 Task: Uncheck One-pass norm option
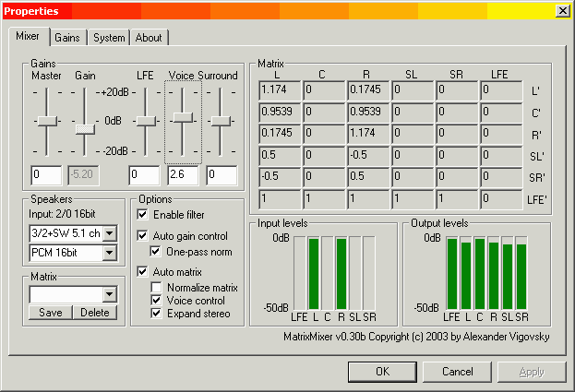tap(156, 251)
